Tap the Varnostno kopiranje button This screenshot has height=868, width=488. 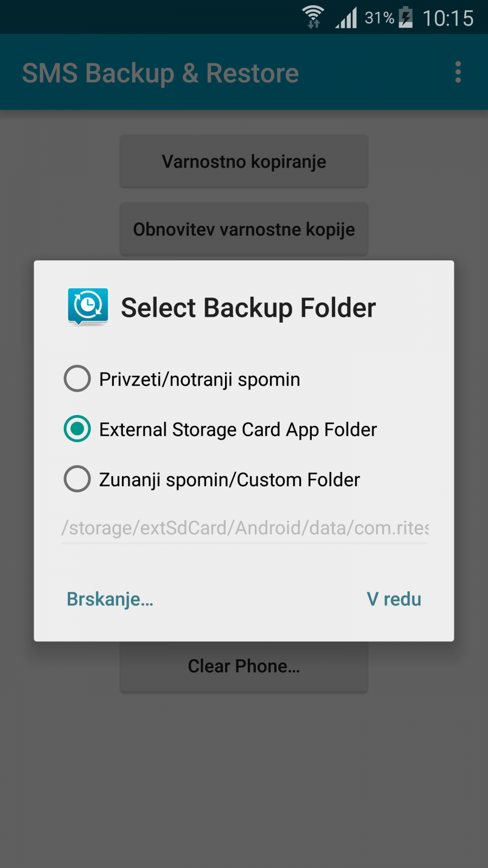pyautogui.click(x=244, y=162)
